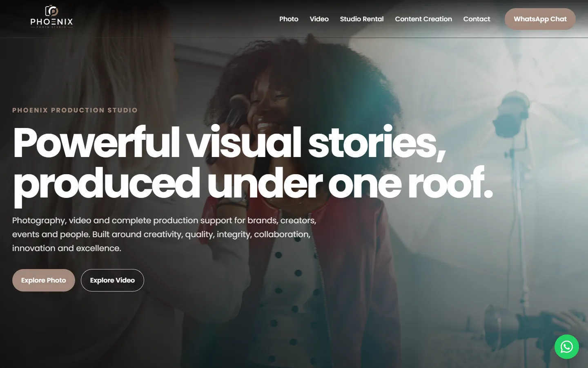Image resolution: width=588 pixels, height=368 pixels.
Task: Open the floating green WhatsApp icon
Action: [x=566, y=347]
